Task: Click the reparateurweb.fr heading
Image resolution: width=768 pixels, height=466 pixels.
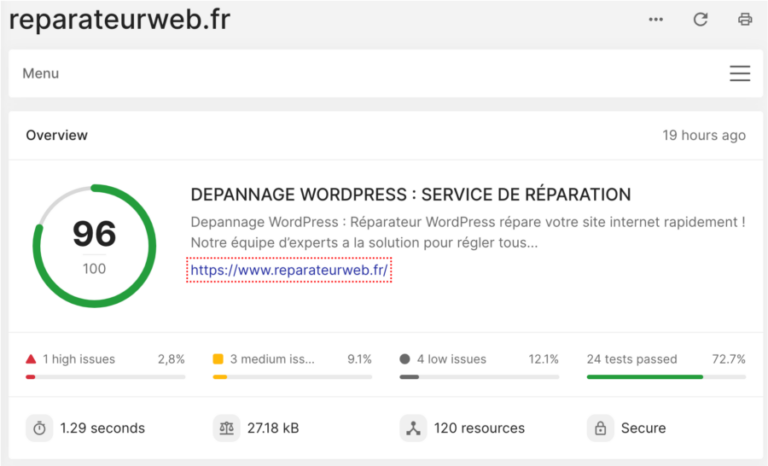Action: pos(120,20)
